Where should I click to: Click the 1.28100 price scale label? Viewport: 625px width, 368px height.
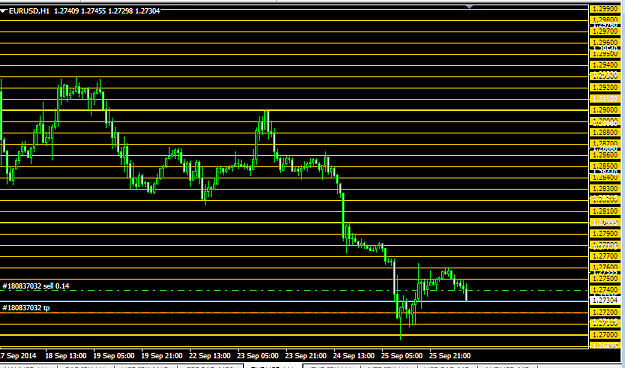click(605, 211)
